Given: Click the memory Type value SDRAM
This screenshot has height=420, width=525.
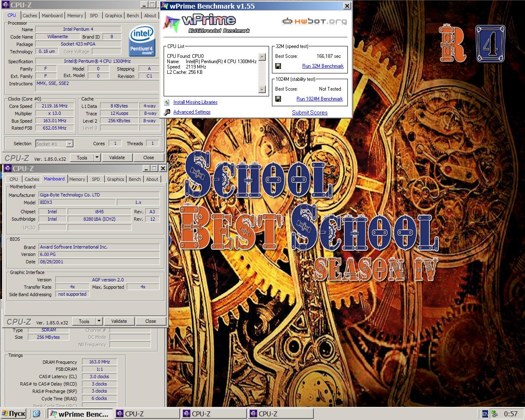Looking at the screenshot, I should (x=49, y=330).
